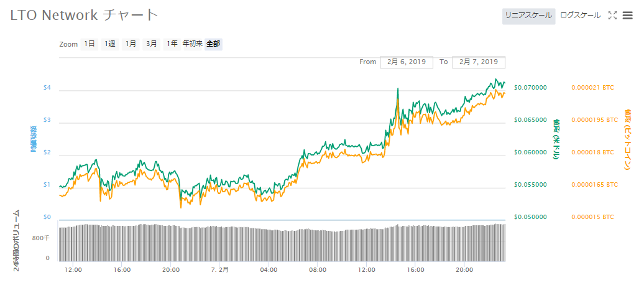Click the $3 market cap axis label

[47, 120]
